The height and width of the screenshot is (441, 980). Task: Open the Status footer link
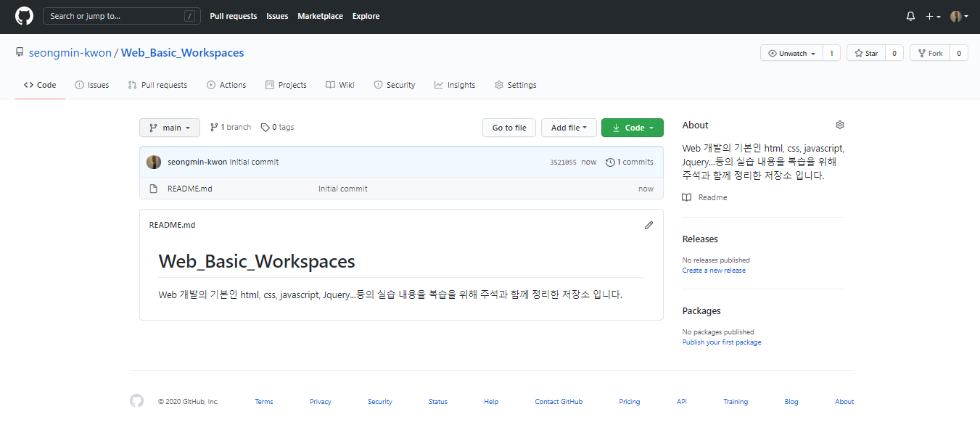pyautogui.click(x=438, y=402)
